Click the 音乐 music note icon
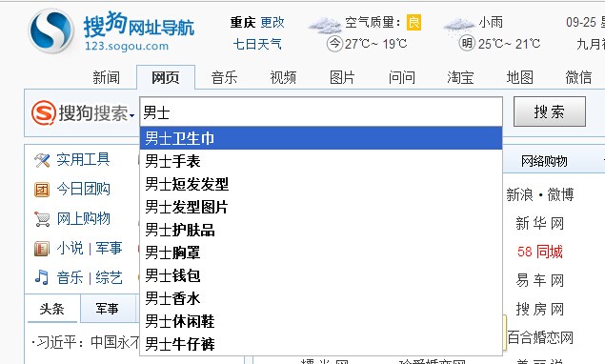The width and height of the screenshot is (605, 364). coord(42,277)
